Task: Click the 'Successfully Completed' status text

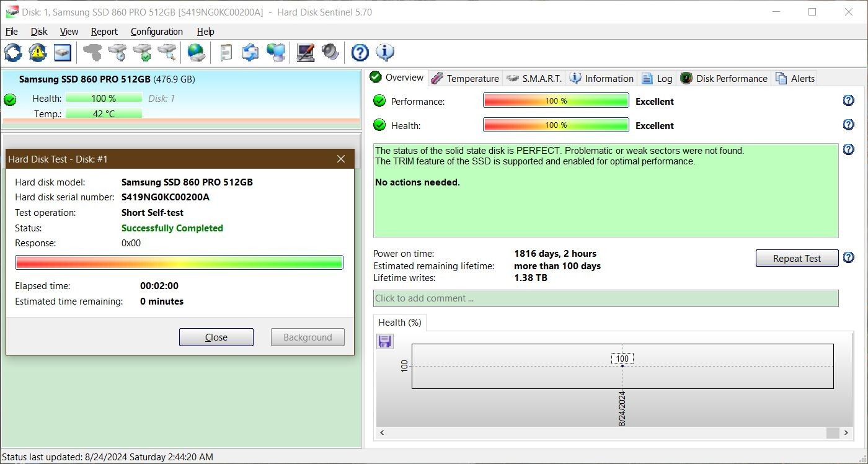Action: tap(172, 228)
